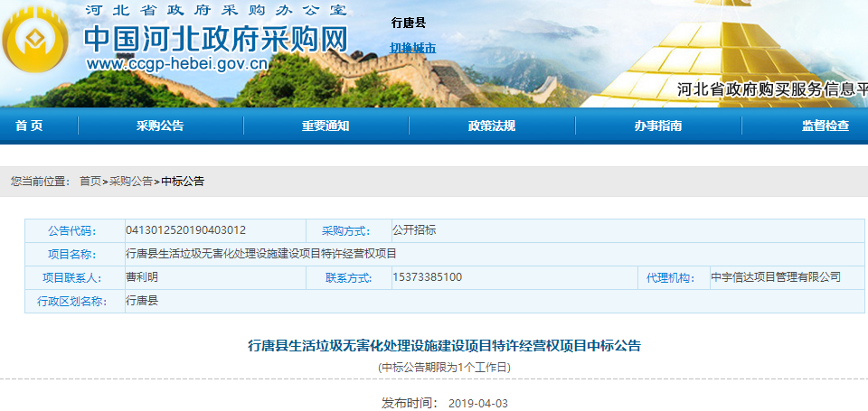Select the 行唐县 city label in header
Viewport: 868px width, 411px height.
408,23
